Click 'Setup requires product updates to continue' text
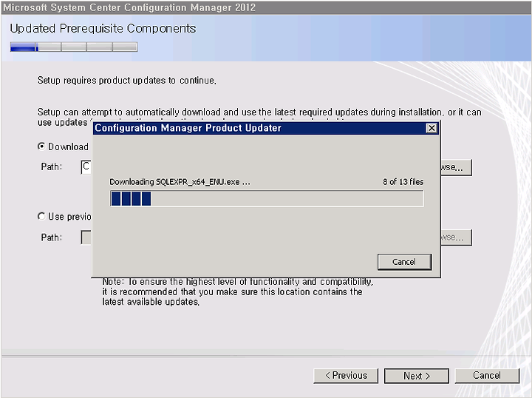 pos(127,81)
